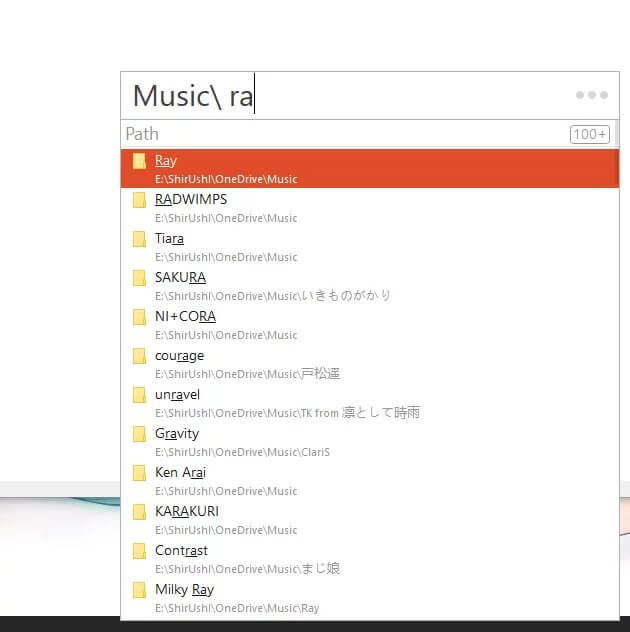Image resolution: width=630 pixels, height=632 pixels.
Task: Click the NI+CORA folder icon
Action: click(x=139, y=317)
